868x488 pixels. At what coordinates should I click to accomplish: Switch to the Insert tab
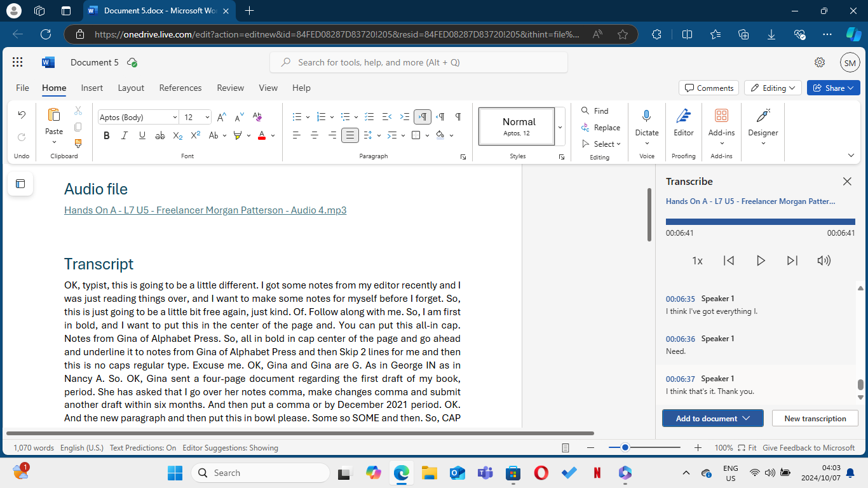click(x=92, y=88)
